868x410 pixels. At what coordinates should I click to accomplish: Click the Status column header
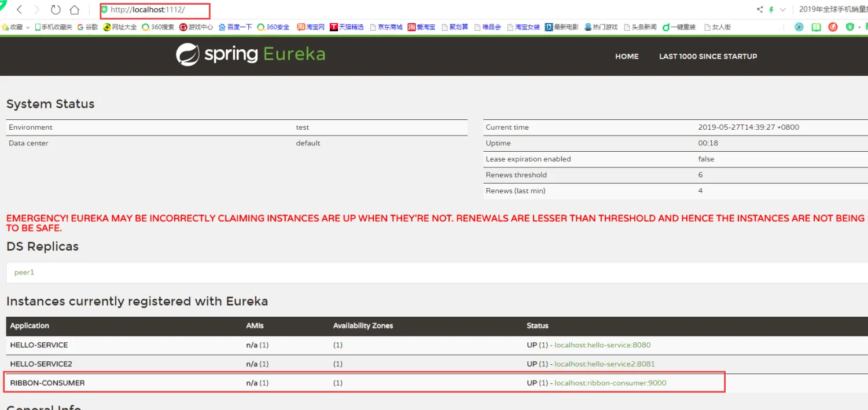[x=538, y=325]
